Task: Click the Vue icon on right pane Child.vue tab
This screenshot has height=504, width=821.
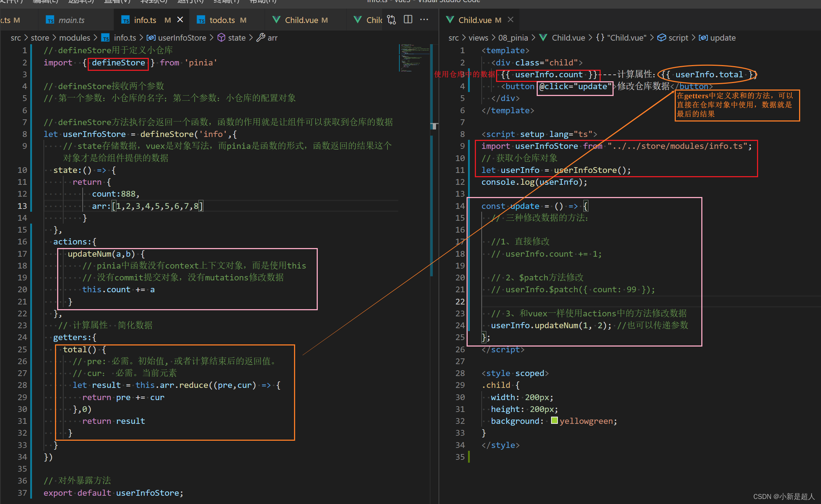Action: pyautogui.click(x=450, y=20)
